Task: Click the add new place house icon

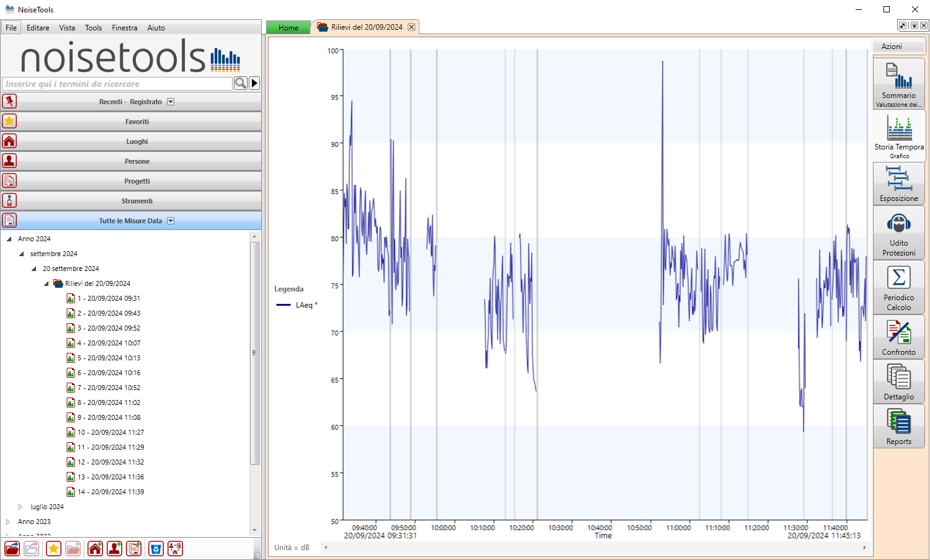Action: tap(95, 549)
